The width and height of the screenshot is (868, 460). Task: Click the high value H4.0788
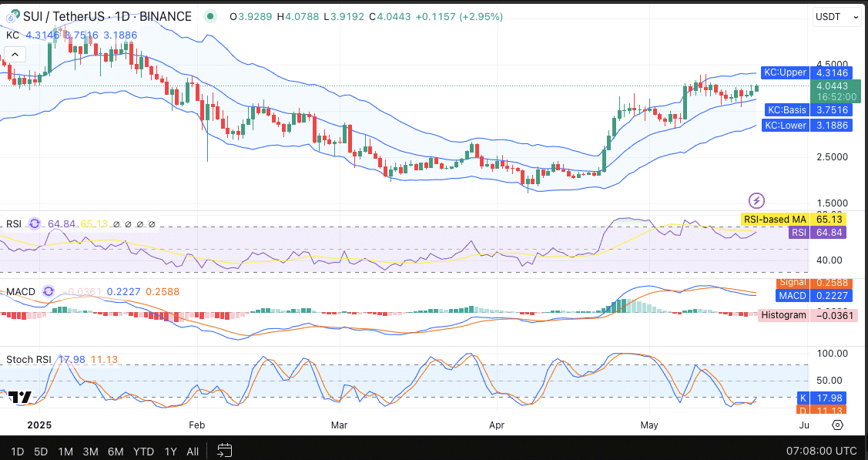click(x=298, y=17)
